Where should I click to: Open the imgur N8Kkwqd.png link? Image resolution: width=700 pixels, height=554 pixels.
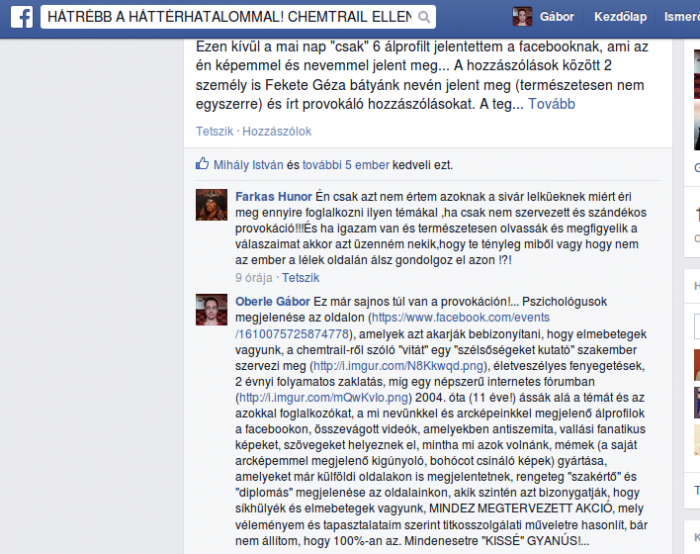click(399, 366)
